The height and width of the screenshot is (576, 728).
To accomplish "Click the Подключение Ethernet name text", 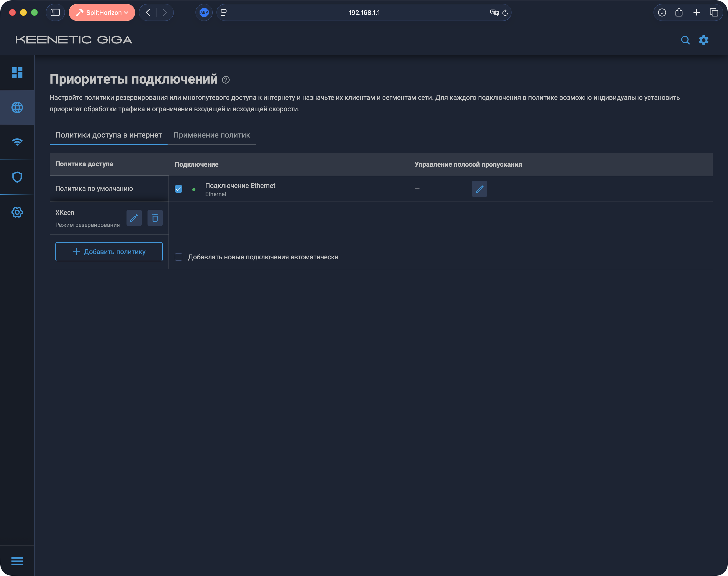I will (240, 186).
